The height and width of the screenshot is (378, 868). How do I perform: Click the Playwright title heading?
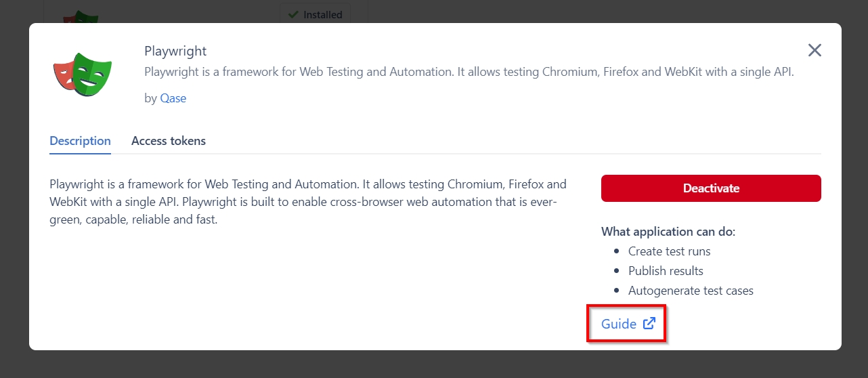(x=175, y=51)
